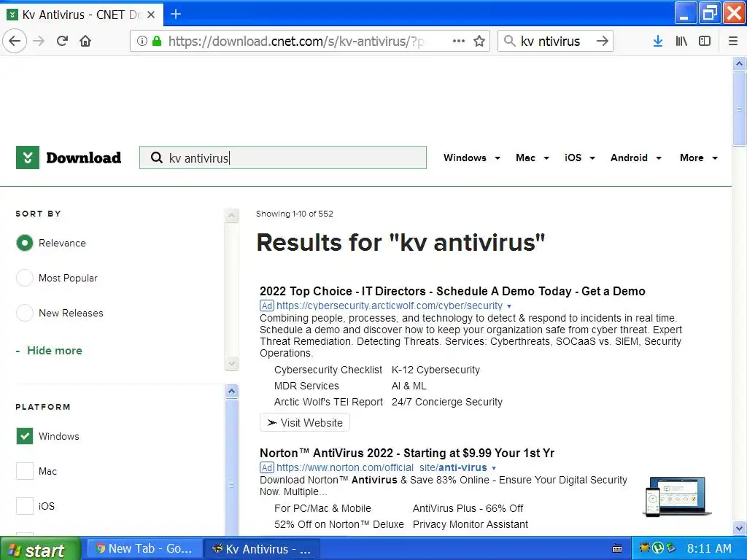Open the Downloads arrow icon
This screenshot has height=560, width=747.
pos(657,41)
